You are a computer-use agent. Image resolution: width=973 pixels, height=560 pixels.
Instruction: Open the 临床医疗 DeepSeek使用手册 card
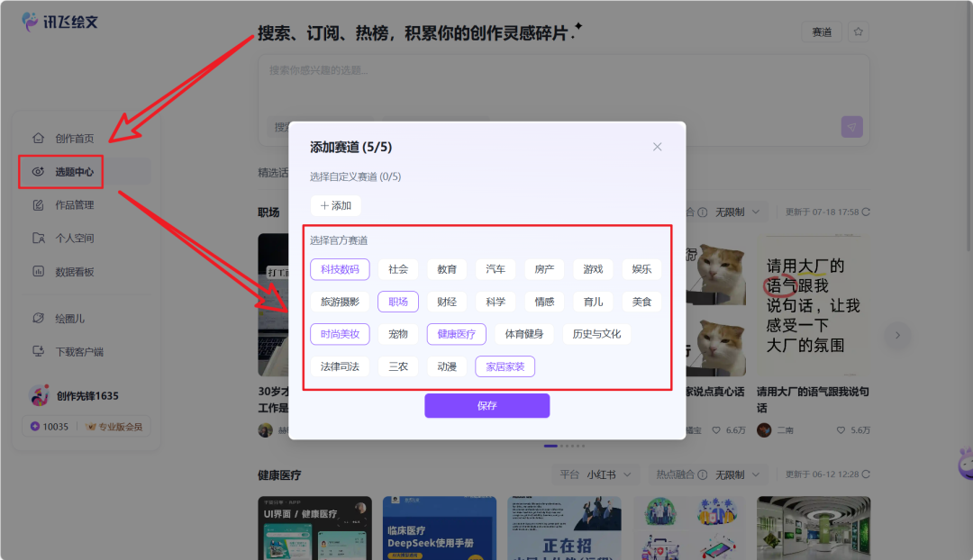440,528
